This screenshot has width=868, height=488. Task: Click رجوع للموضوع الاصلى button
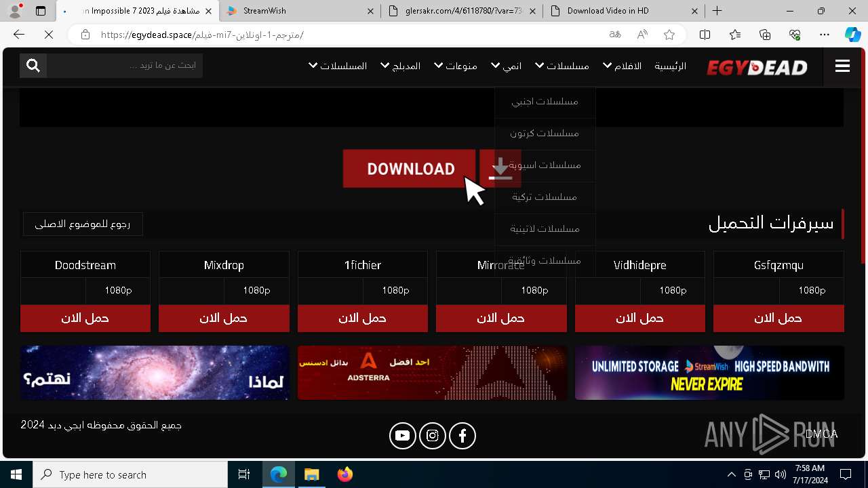point(83,224)
